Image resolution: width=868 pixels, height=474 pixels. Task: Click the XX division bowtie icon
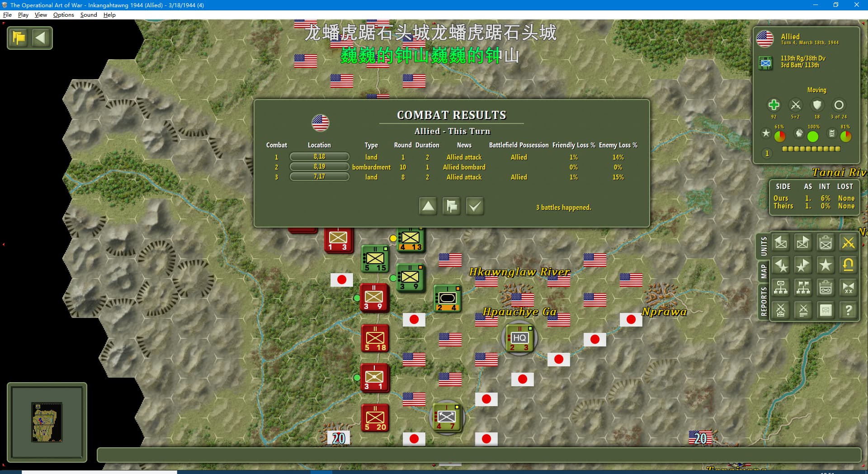pyautogui.click(x=849, y=288)
